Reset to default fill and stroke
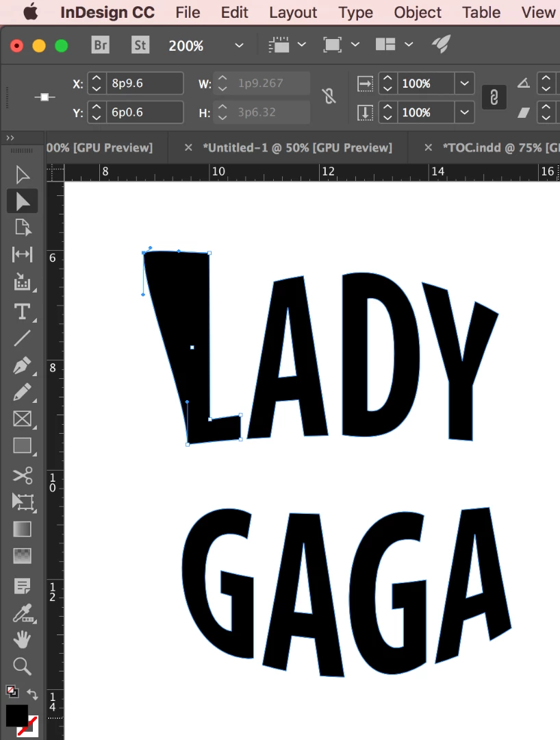 12,691
